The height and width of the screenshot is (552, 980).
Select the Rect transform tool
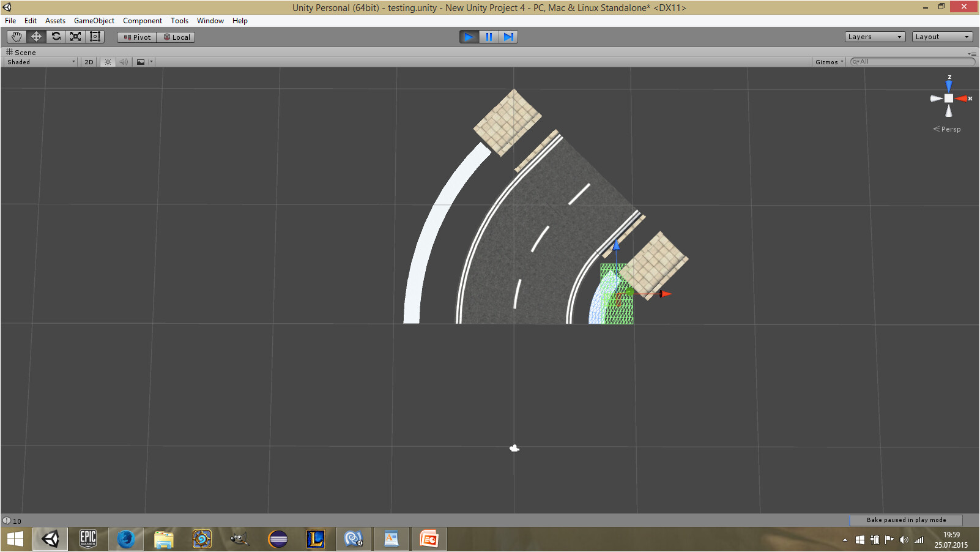coord(95,36)
